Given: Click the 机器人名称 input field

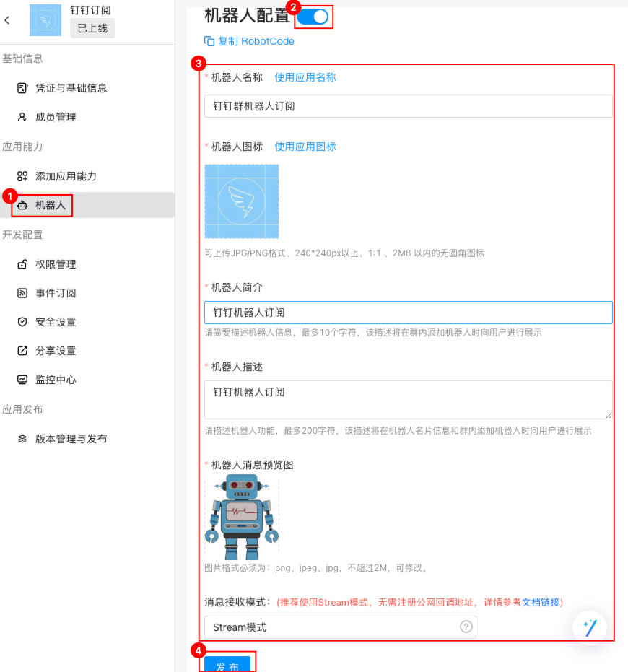Looking at the screenshot, I should (408, 106).
